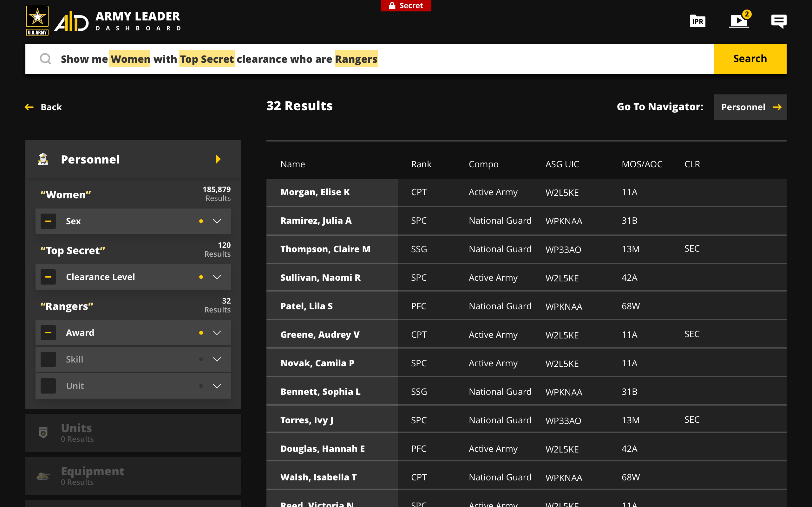This screenshot has height=507, width=812.
Task: Go to the Personnel navigator button
Action: pos(750,107)
